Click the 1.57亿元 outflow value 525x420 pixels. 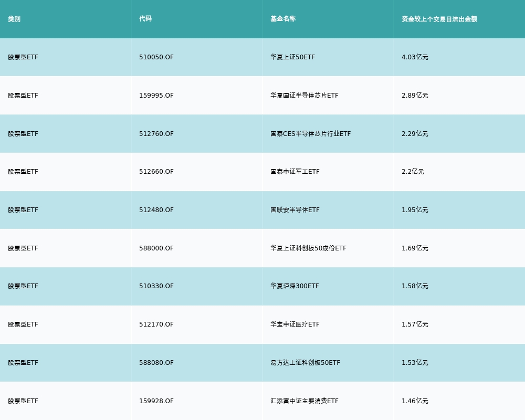point(415,324)
